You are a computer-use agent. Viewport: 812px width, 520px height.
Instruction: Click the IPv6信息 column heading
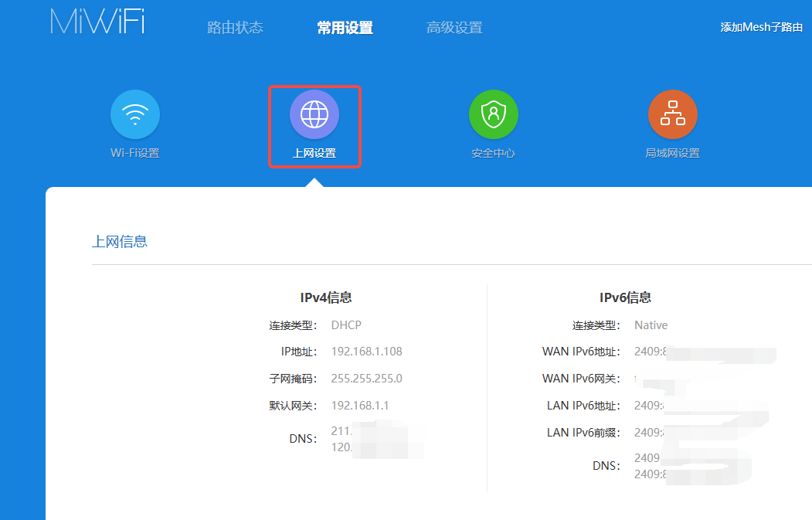pos(625,297)
